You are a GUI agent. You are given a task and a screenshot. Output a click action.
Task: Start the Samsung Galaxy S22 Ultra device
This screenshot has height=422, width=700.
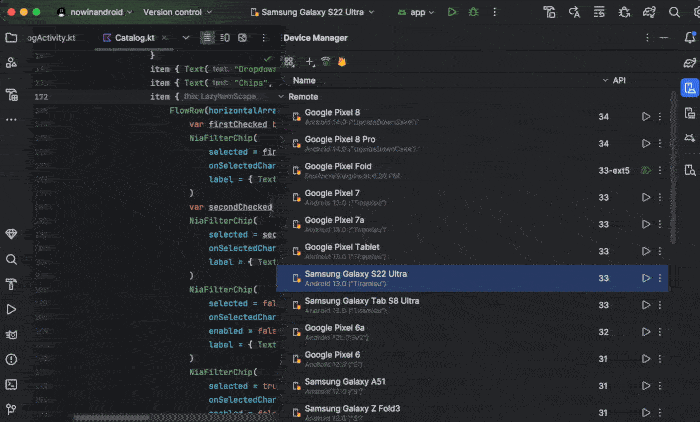(x=646, y=278)
